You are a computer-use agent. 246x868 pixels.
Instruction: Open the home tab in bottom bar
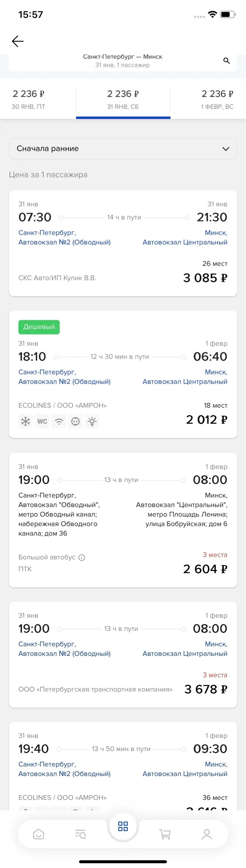[39, 834]
